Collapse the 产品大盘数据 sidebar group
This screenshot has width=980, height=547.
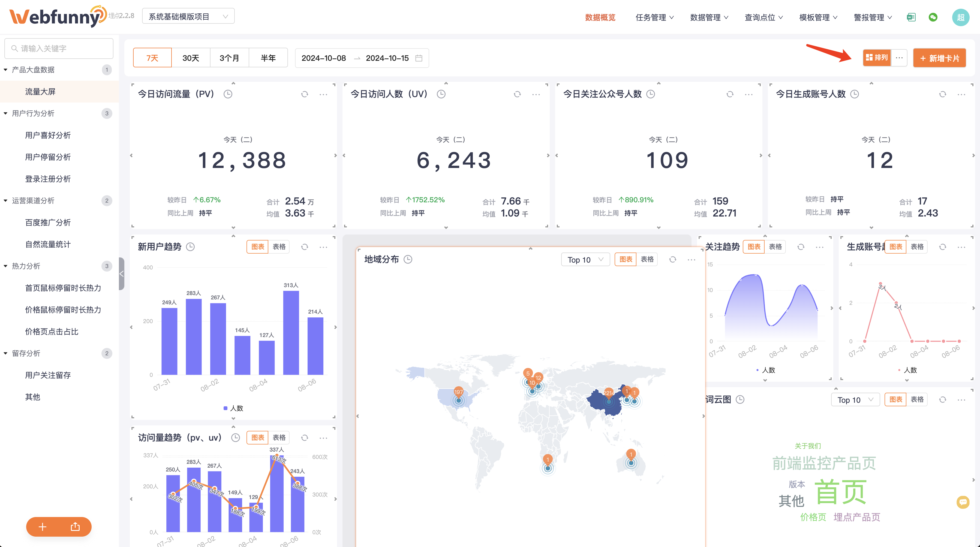coord(5,70)
